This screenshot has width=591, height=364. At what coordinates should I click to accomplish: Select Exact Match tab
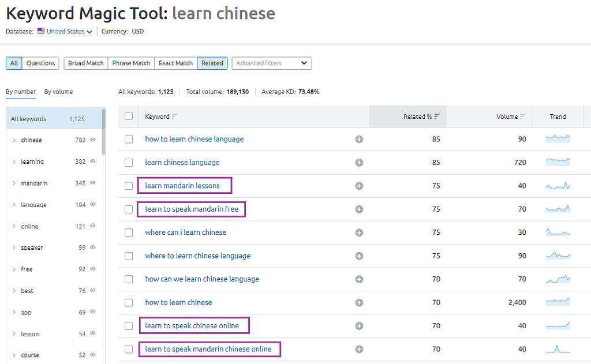[175, 63]
